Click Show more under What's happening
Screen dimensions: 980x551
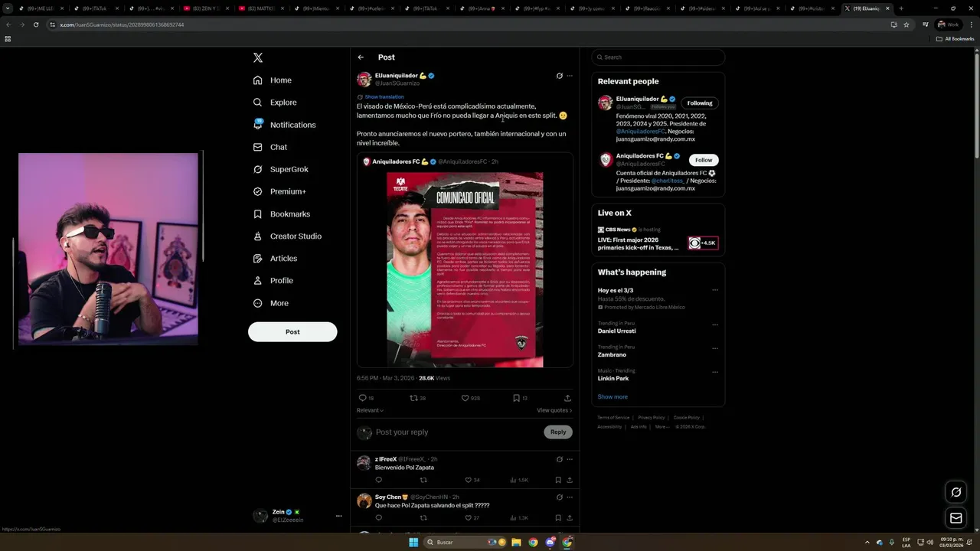(612, 397)
